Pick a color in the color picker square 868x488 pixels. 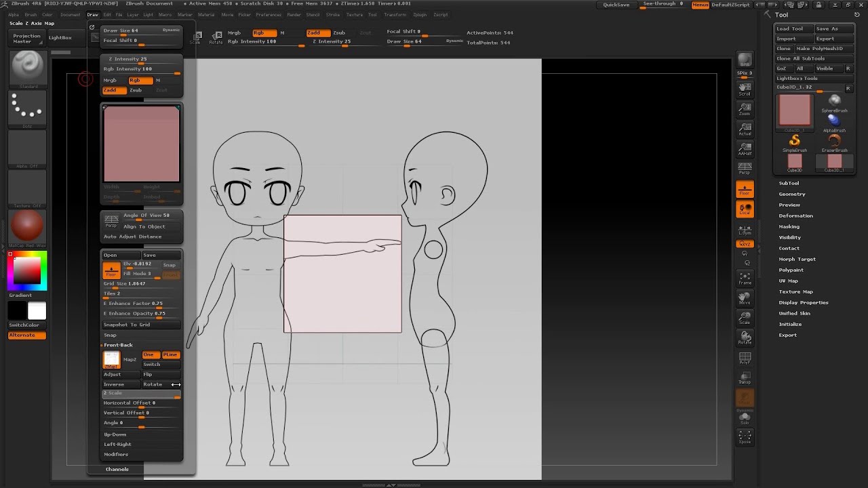27,270
